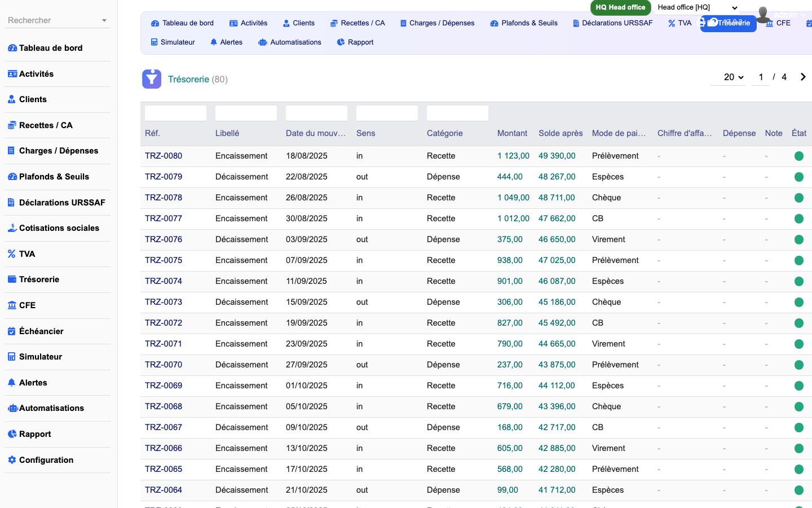
Task: Open record TRZ-0070 link
Action: coord(164,365)
